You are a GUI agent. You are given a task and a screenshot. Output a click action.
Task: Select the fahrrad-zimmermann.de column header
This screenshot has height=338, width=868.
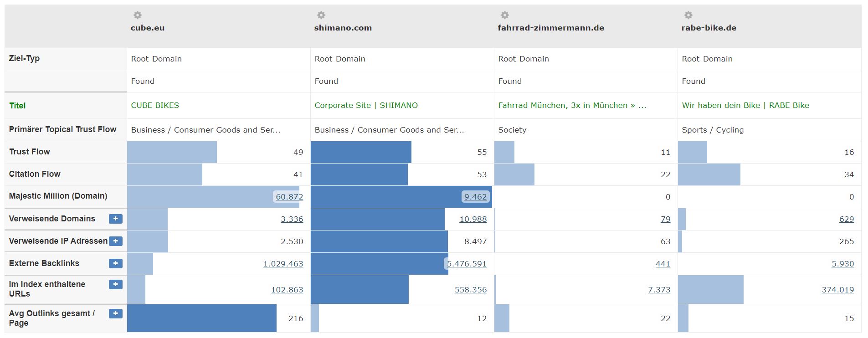pyautogui.click(x=551, y=28)
